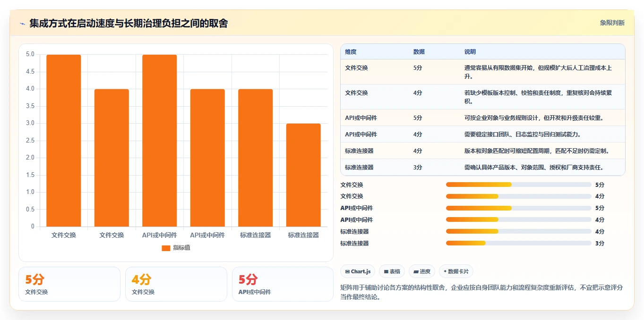Toggle the 指标值 legend swatch under the chart
This screenshot has height=320, width=644.
tap(166, 248)
